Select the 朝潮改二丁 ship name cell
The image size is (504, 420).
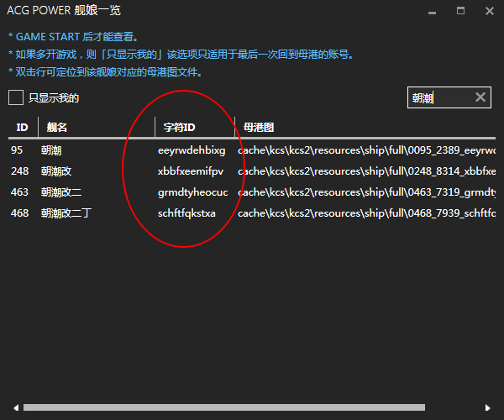coord(66,213)
